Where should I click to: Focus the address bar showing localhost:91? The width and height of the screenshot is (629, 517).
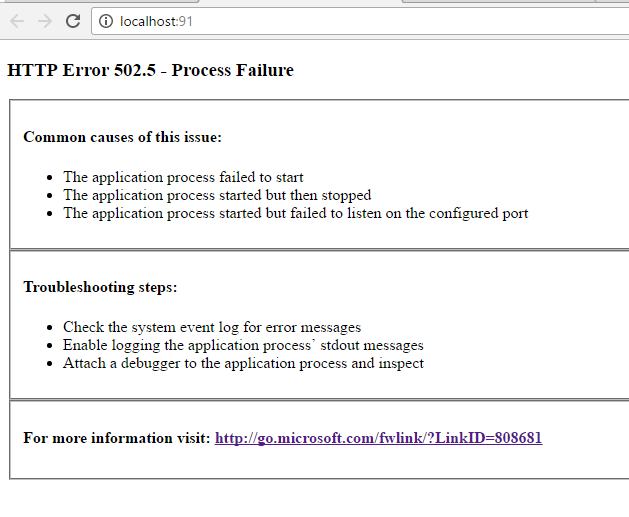(x=360, y=21)
